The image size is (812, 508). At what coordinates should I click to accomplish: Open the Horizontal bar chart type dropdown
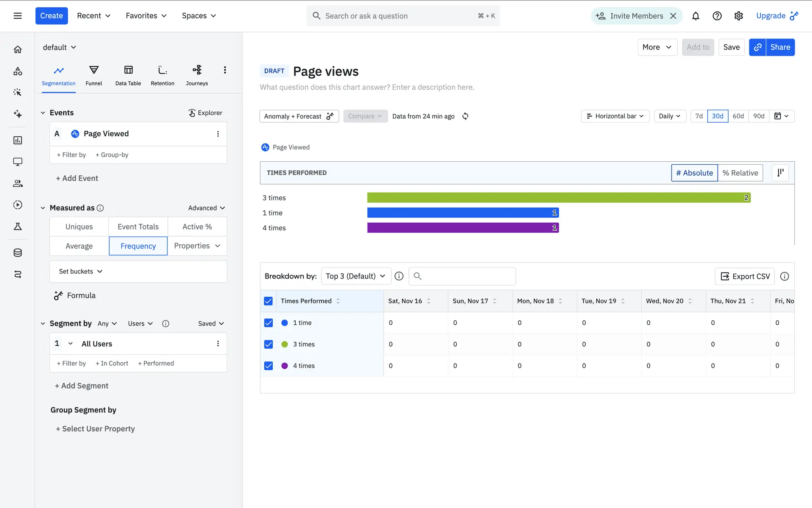pyautogui.click(x=615, y=116)
